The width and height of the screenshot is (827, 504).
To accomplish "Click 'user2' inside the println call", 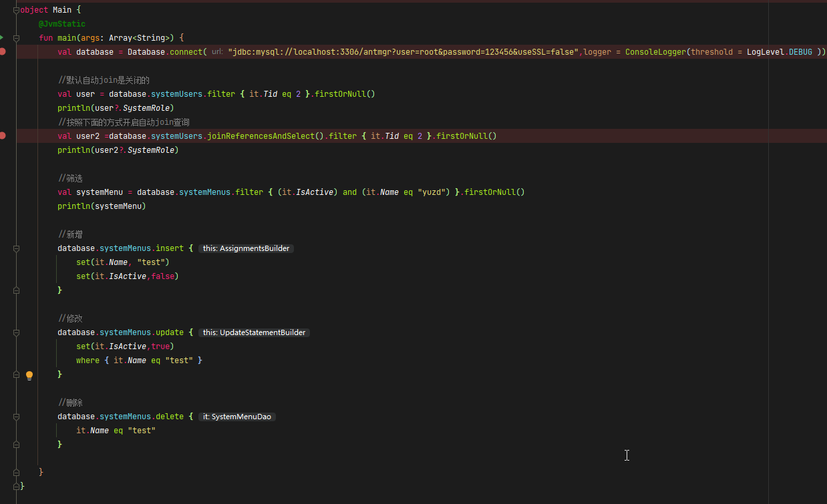I will click(106, 150).
